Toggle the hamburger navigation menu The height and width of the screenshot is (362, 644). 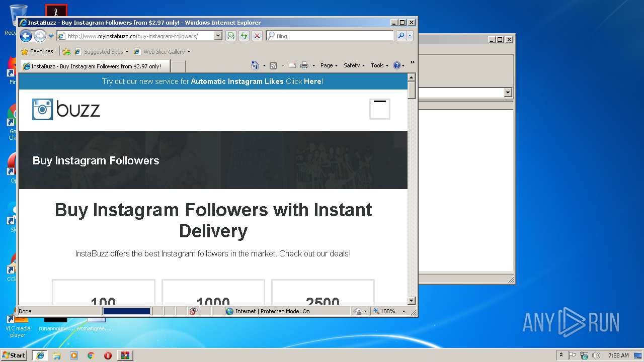tap(380, 109)
